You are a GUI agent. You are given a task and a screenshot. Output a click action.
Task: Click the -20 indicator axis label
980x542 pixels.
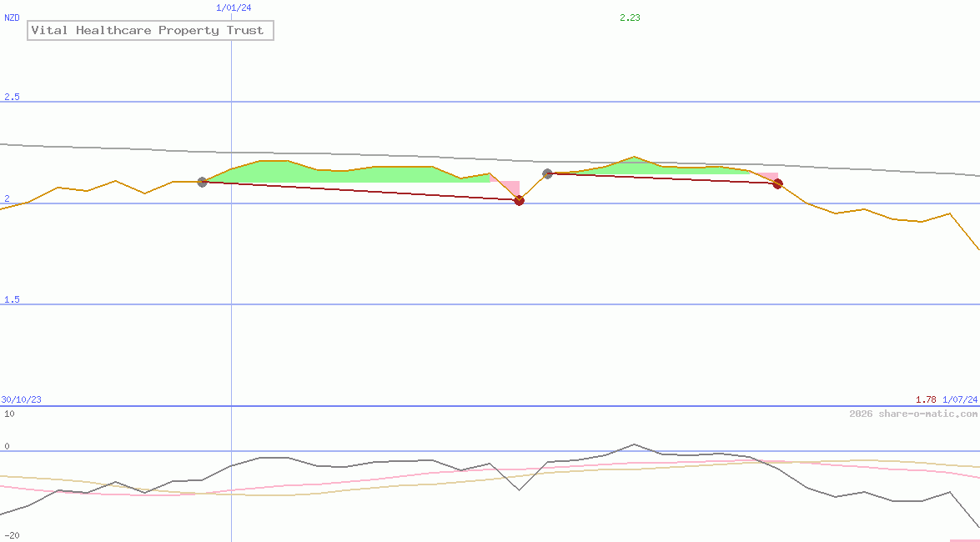click(12, 536)
